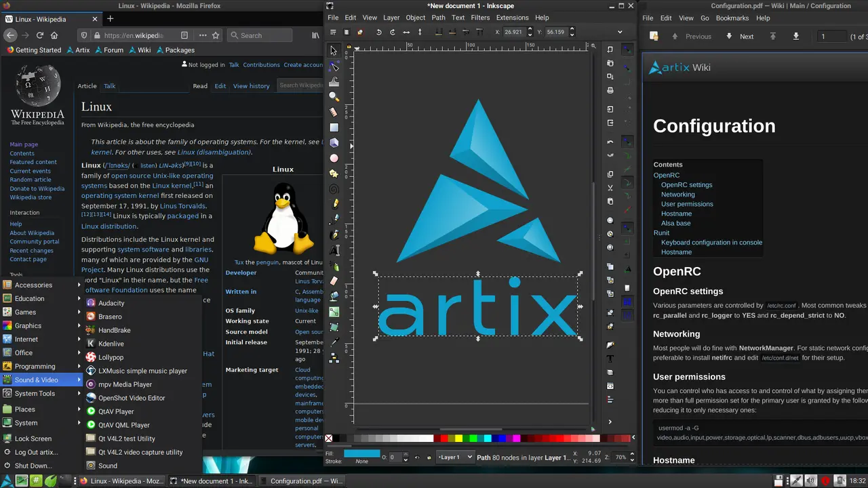Choose the Inkscape circle/ellipse tool
The image size is (868, 488).
[x=334, y=158]
